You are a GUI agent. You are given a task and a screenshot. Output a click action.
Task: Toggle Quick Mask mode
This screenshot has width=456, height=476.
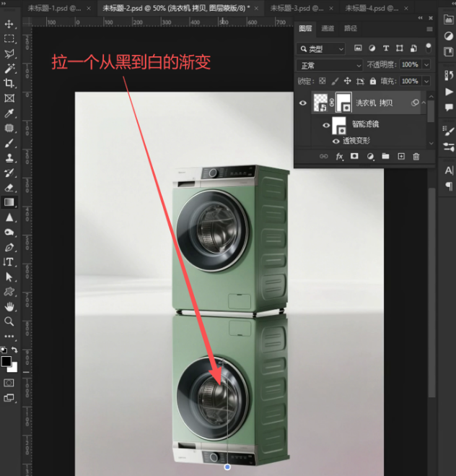[9, 383]
